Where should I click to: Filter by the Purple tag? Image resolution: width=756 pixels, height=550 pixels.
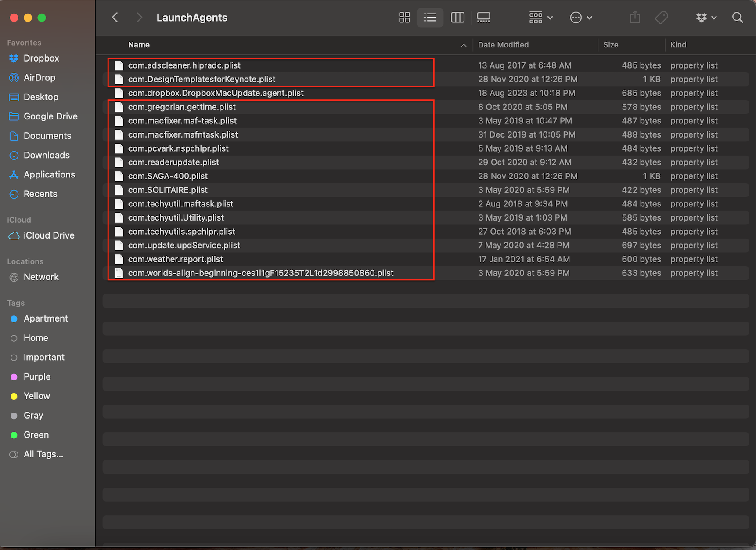(37, 376)
